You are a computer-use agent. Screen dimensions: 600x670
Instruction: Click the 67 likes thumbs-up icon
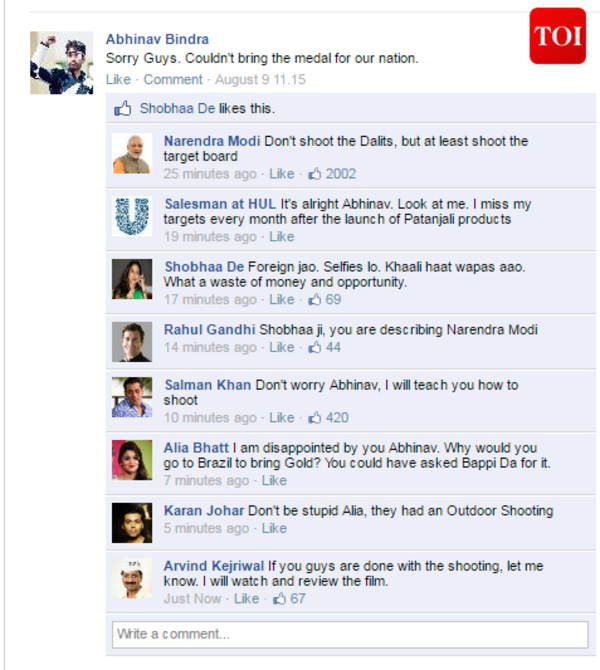point(279,599)
